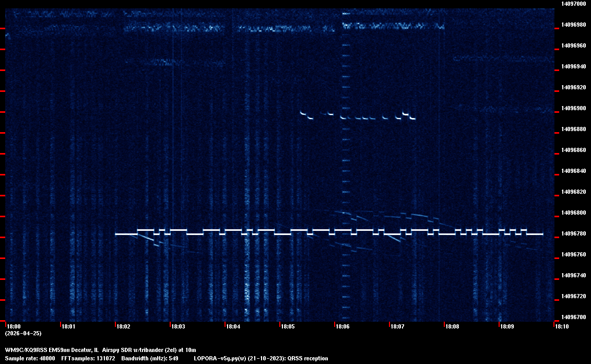The height and width of the screenshot is (364, 591).
Task: Pick the 14096860 frequency scale label
Action: point(573,150)
